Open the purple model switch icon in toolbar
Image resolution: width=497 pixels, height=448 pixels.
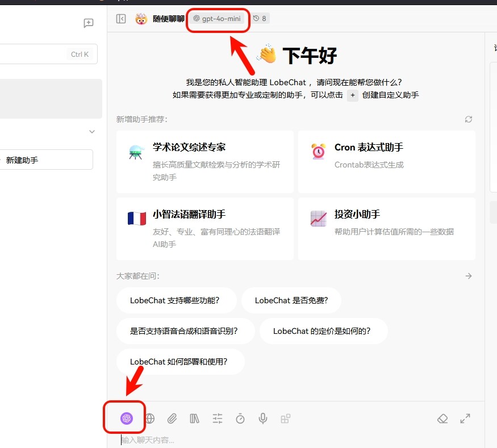pos(127,418)
